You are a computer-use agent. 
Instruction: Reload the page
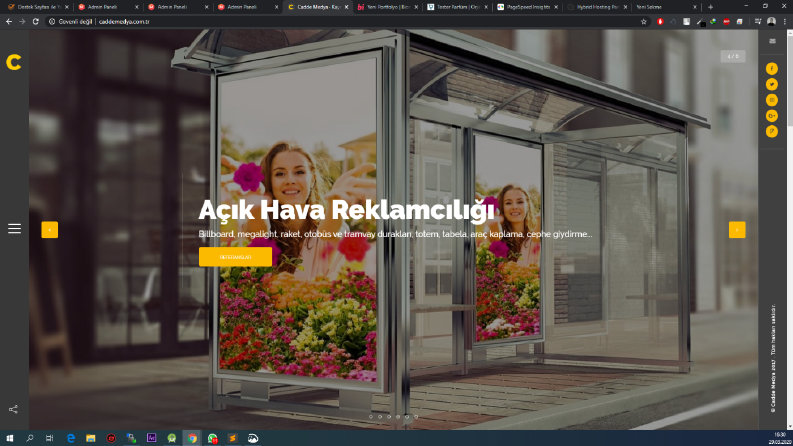point(35,22)
